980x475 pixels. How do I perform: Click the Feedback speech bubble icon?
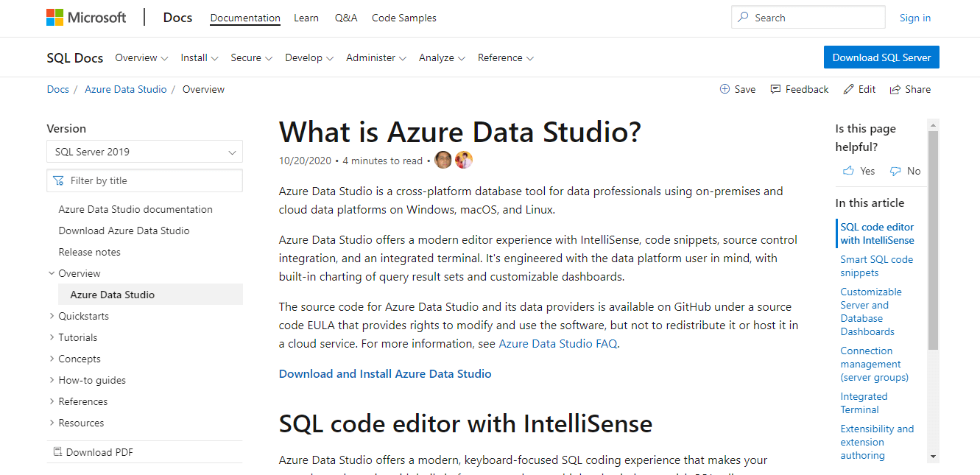pos(775,89)
